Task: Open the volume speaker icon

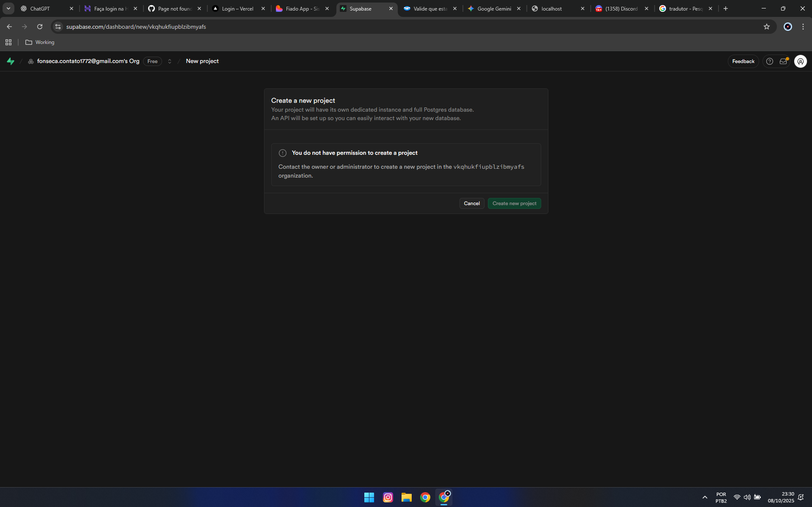Action: [747, 497]
